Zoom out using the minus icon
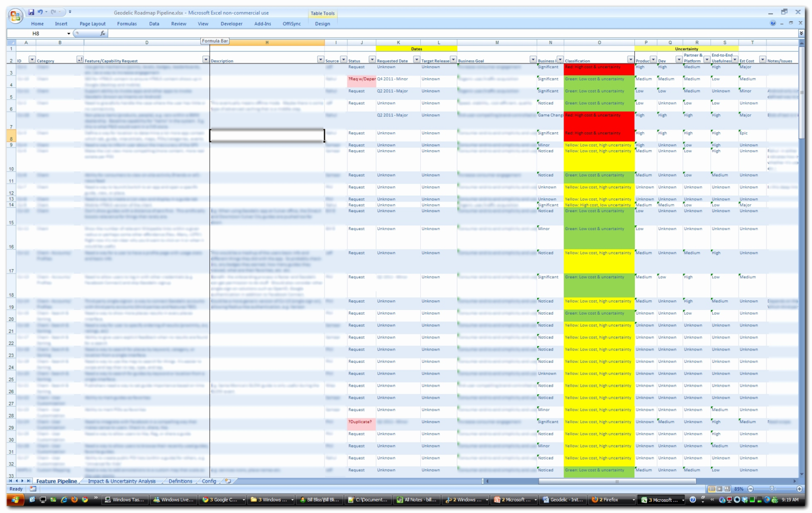The height and width of the screenshot is (513, 812). 750,489
